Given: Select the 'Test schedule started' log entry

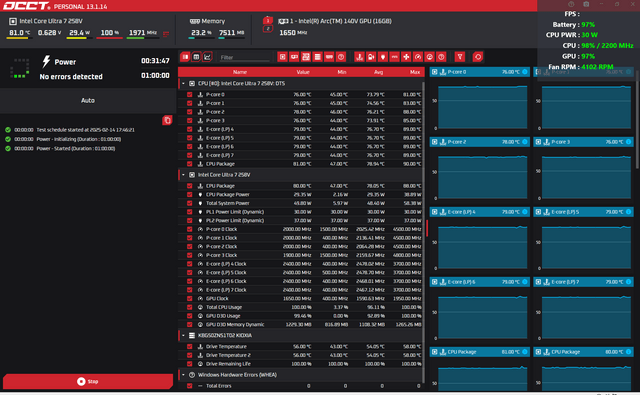Looking at the screenshot, I should (x=85, y=130).
